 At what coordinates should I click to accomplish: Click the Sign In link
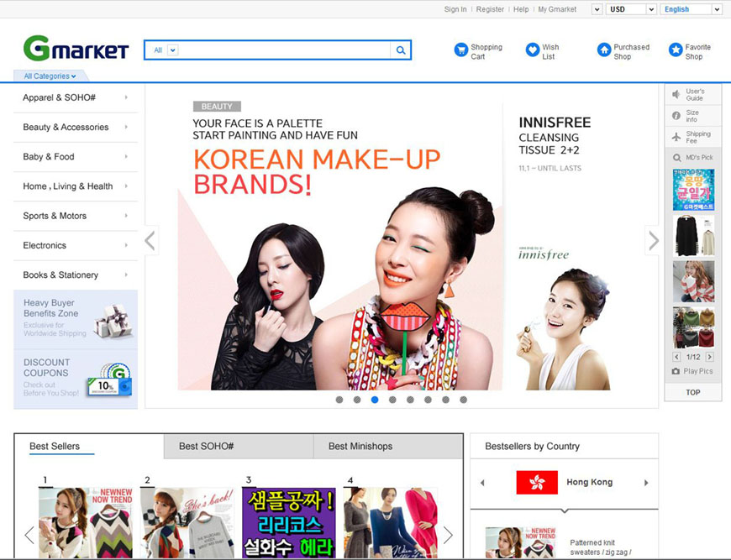pyautogui.click(x=455, y=9)
